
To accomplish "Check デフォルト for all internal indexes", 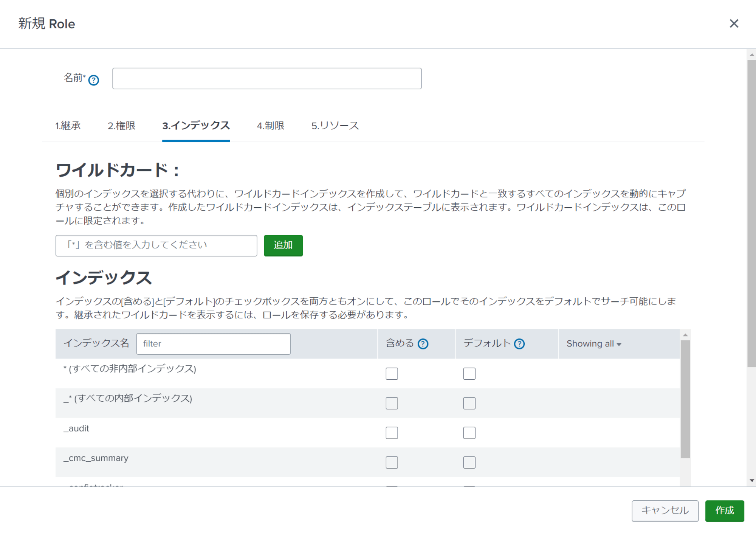I will tap(469, 403).
